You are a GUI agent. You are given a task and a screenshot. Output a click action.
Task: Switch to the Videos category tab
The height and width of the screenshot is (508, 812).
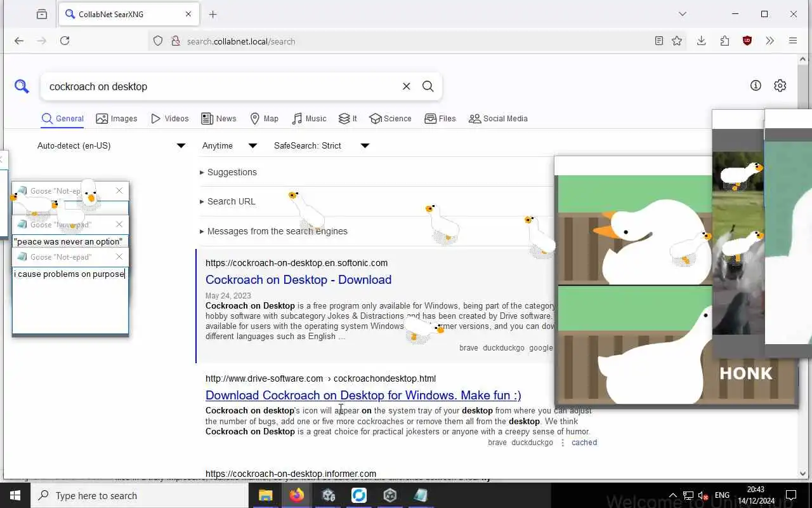pos(170,119)
